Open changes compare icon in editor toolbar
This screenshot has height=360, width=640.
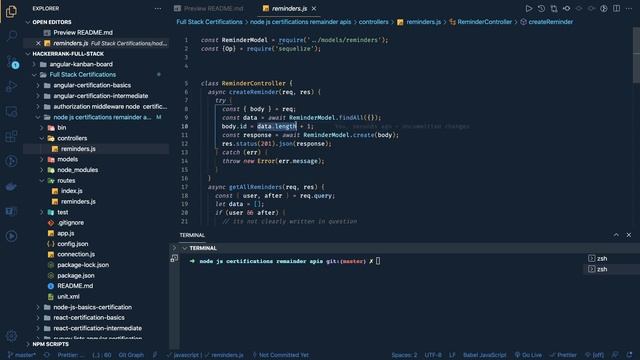point(554,8)
